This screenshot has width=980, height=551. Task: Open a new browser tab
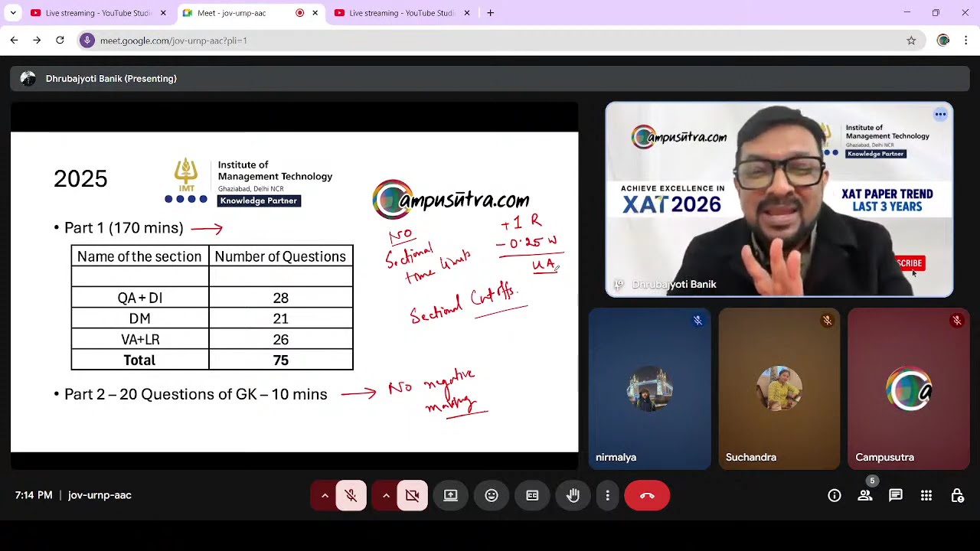490,13
